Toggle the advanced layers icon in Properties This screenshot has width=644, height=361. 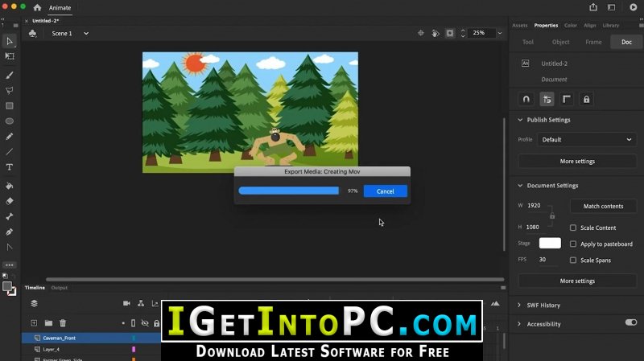pyautogui.click(x=547, y=99)
